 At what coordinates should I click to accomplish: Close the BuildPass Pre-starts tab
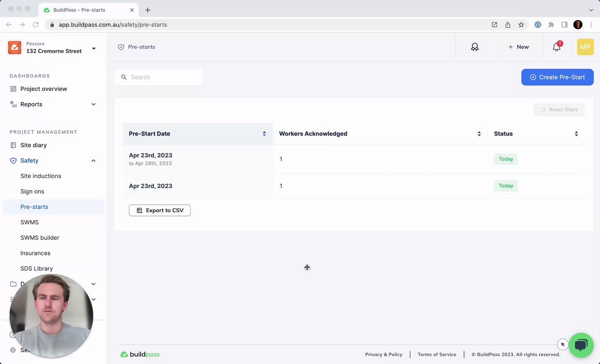point(132,10)
